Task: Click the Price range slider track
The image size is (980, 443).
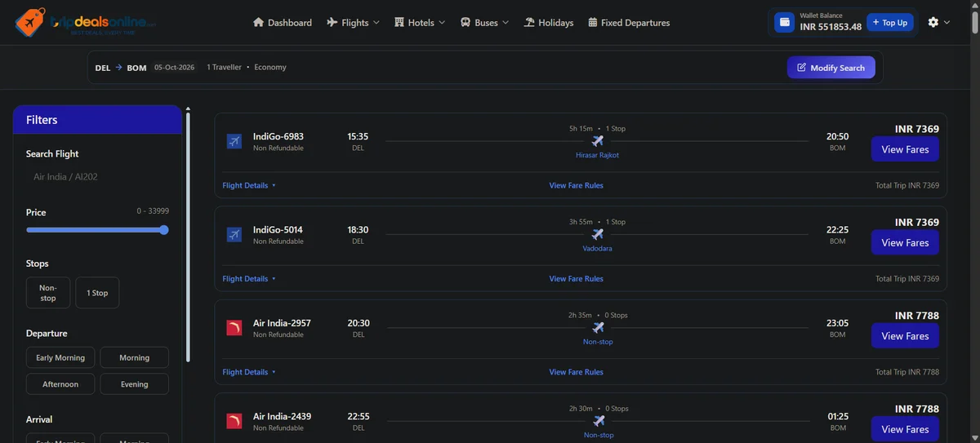Action: point(96,230)
